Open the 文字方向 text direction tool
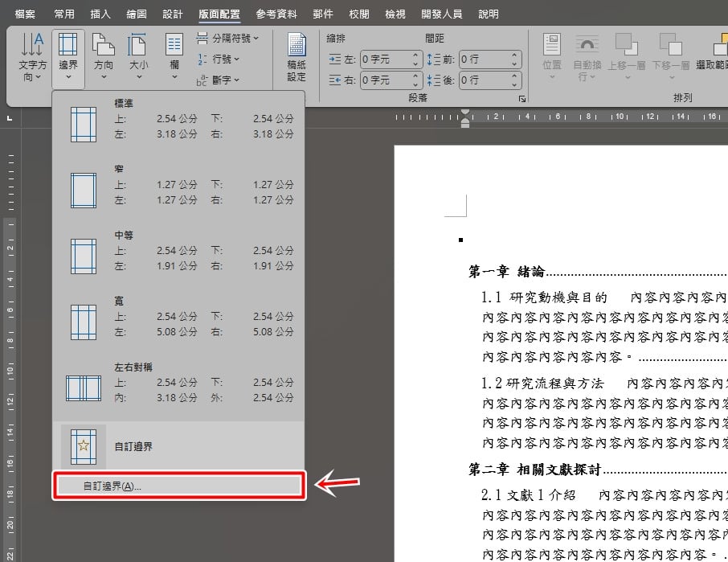The image size is (728, 562). coord(32,56)
